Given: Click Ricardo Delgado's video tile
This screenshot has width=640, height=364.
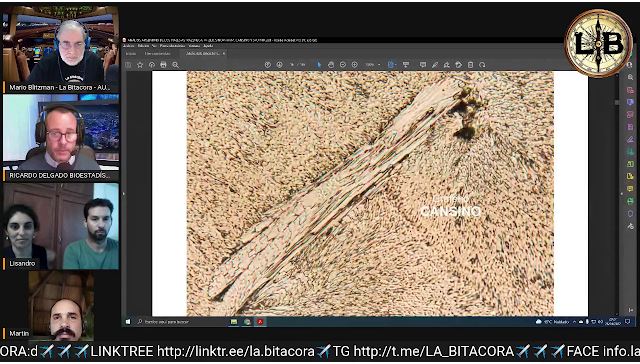Looking at the screenshot, I should (61, 138).
